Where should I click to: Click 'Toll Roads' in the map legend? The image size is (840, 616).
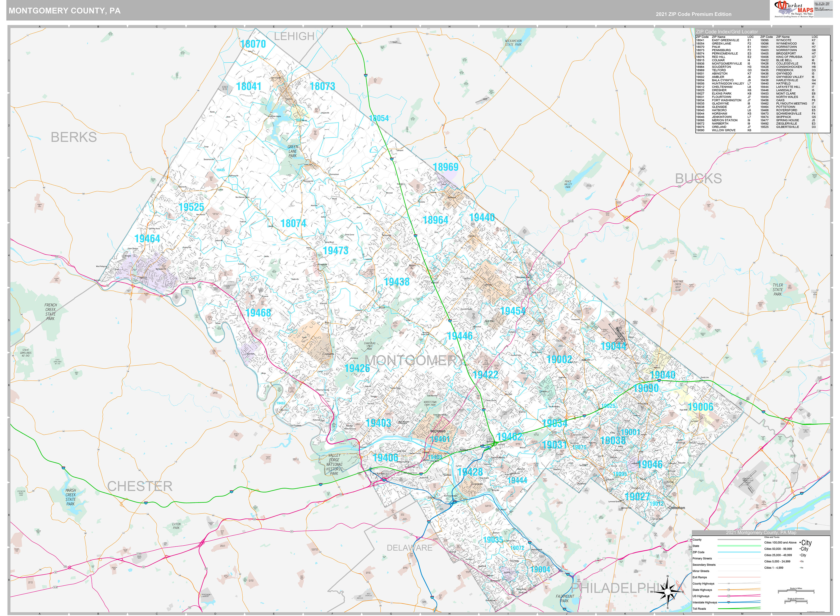pos(699,609)
